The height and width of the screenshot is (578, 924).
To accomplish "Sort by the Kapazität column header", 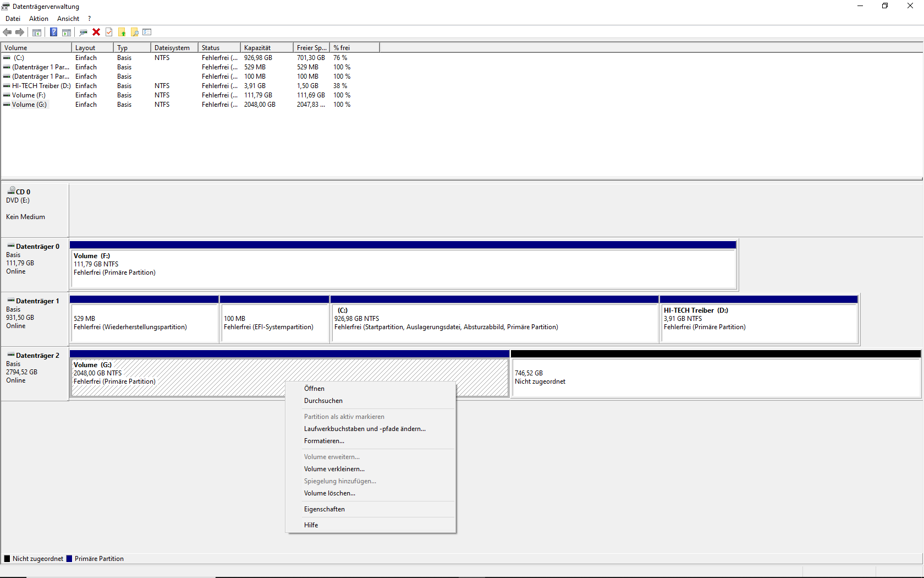I will [x=267, y=48].
